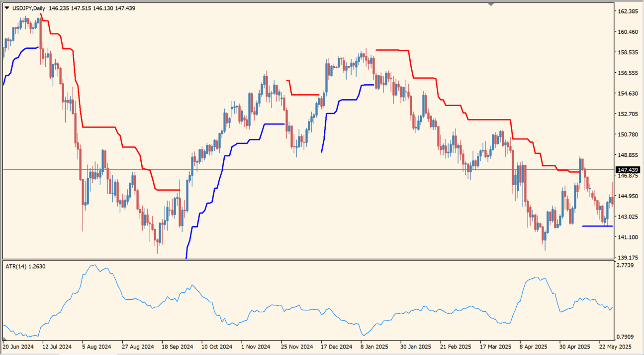This screenshot has height=355, width=644.
Task: Click the 12 Jul 2024 date label
Action: pyautogui.click(x=57, y=347)
